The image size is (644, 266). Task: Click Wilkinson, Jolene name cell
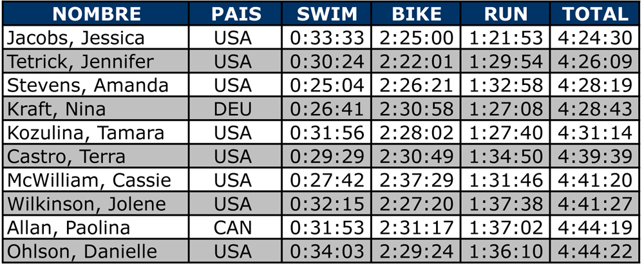[96, 204]
